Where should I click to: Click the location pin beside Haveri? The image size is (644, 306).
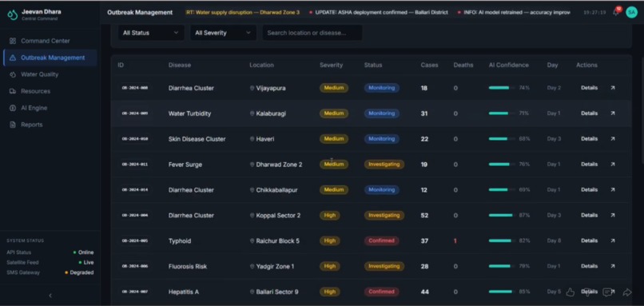[x=252, y=139]
